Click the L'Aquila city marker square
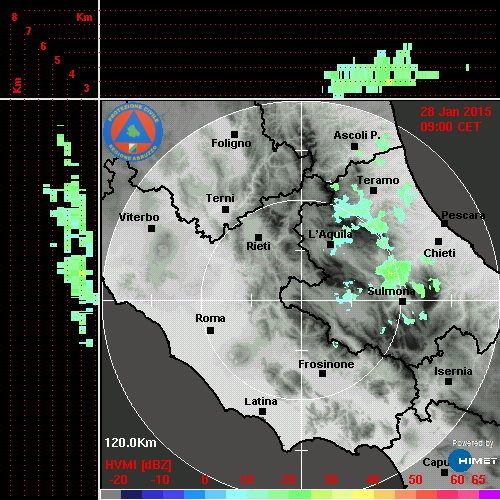 (330, 244)
